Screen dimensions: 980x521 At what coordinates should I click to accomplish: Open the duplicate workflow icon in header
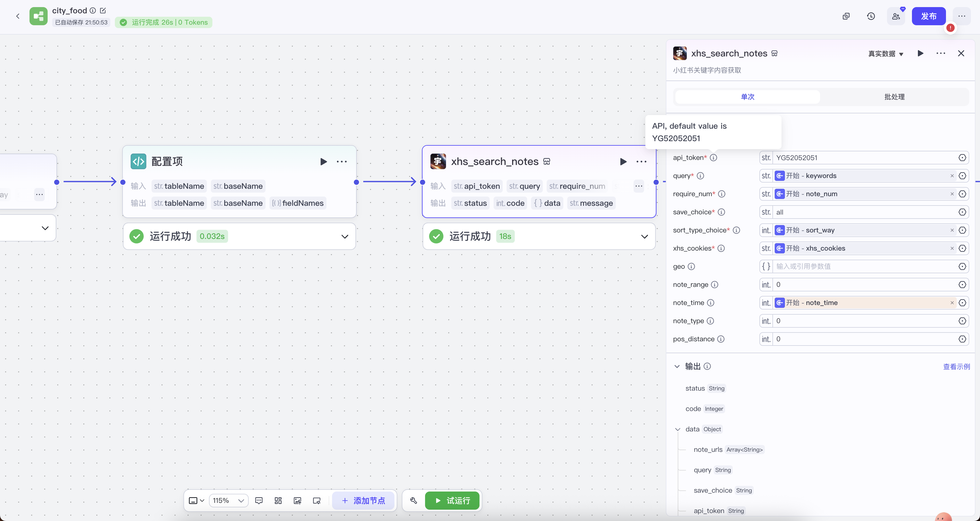point(846,16)
